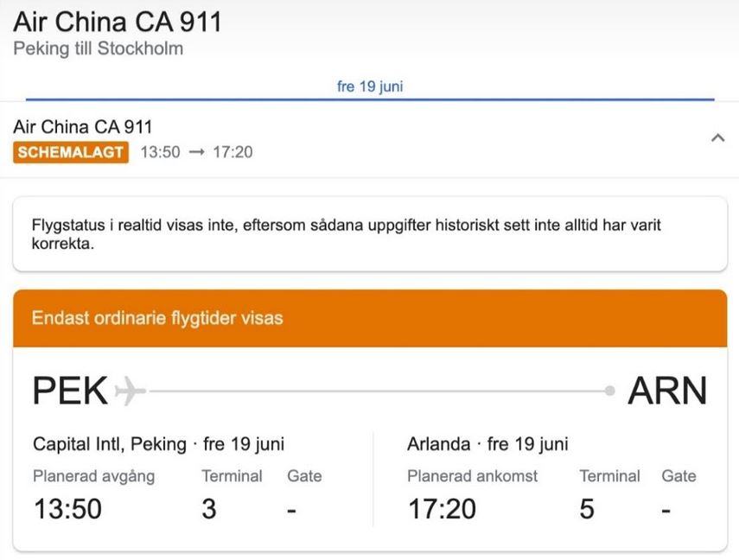The image size is (739, 560).
Task: Click the orange SCHEMALAGT status badge
Action: pos(72,152)
